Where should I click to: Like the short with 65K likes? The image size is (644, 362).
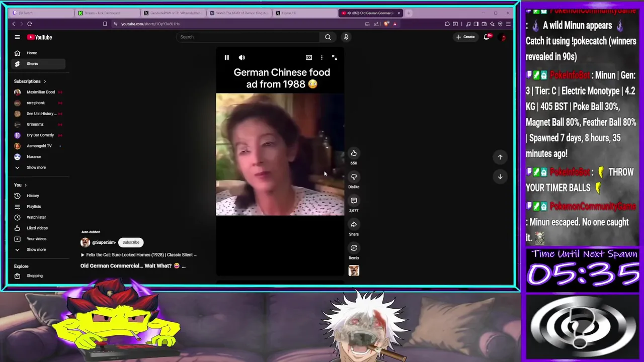354,153
